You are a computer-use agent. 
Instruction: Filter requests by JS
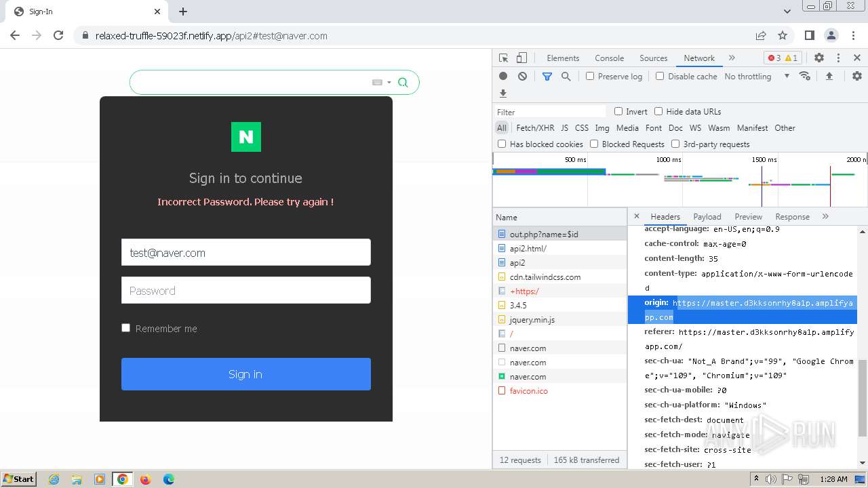coord(564,127)
